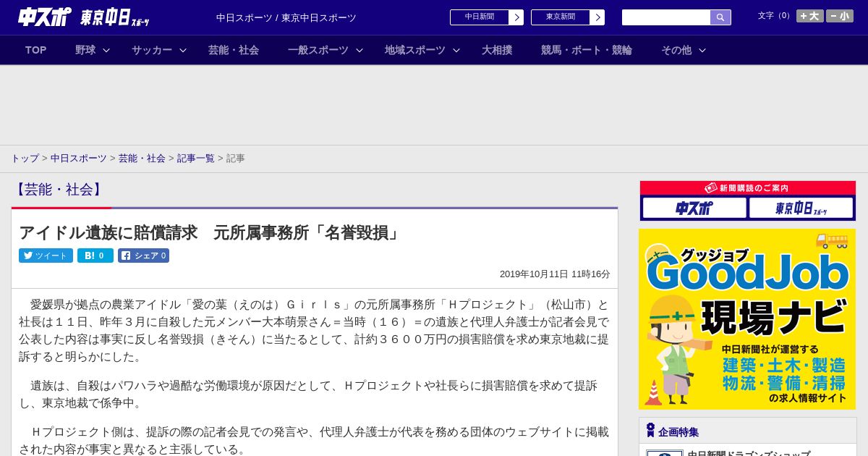Click the article timestamp 2019年10月11日 11時16分
Screen dimensions: 868x456
(555, 274)
